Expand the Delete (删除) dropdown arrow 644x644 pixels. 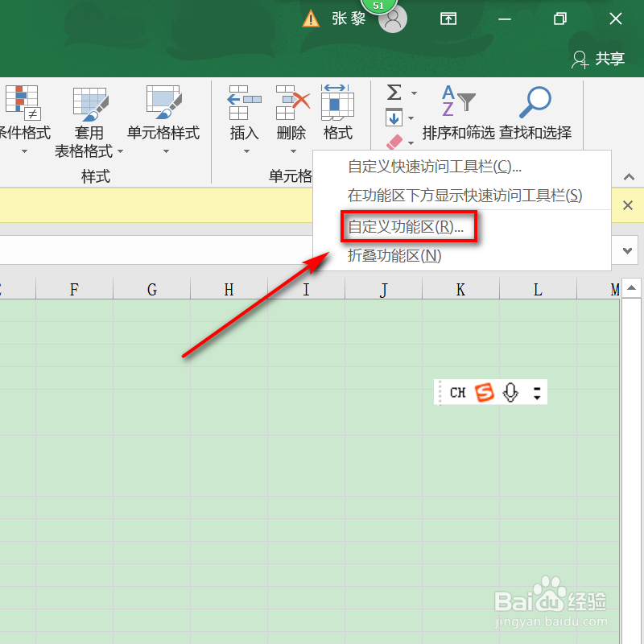[293, 151]
